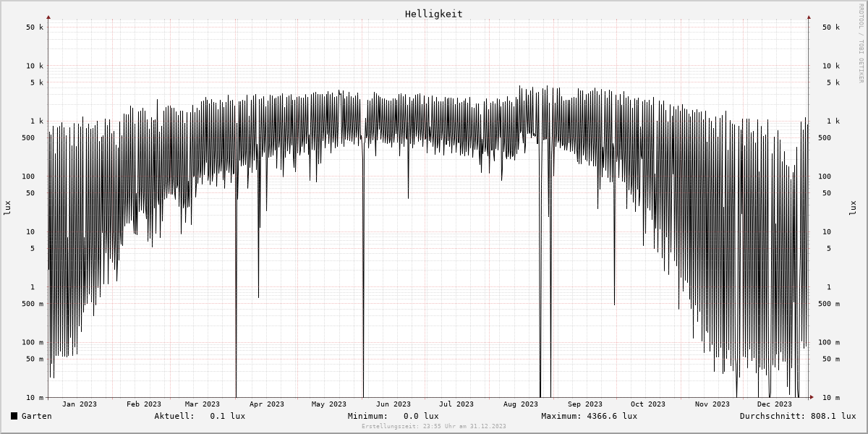
Task: Click the black Garten legend color swatch
Action: pos(14,416)
